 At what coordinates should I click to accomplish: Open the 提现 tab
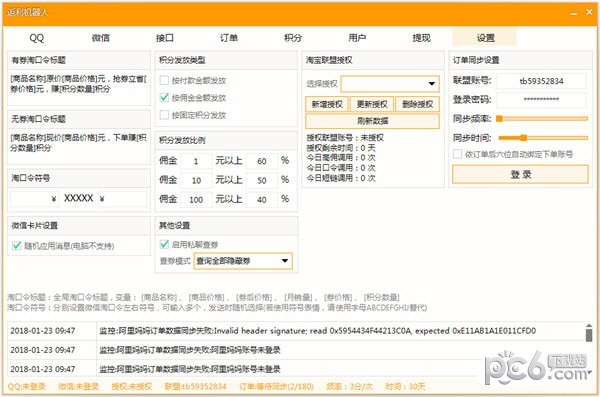pyautogui.click(x=421, y=38)
